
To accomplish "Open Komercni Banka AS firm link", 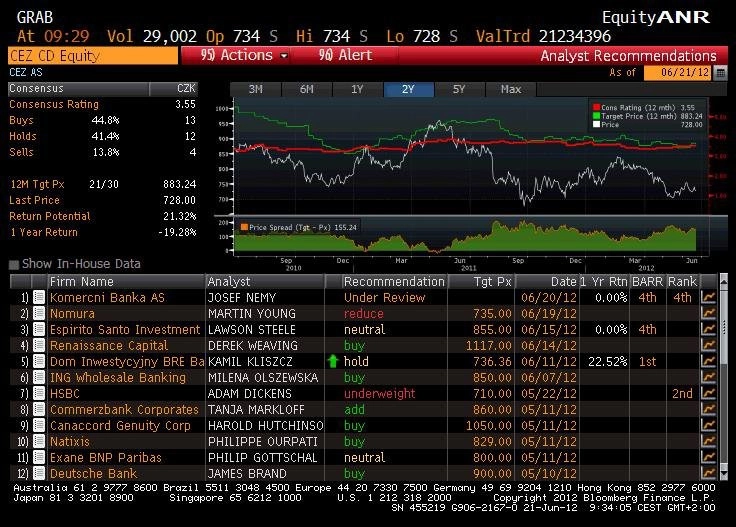I will coord(107,298).
